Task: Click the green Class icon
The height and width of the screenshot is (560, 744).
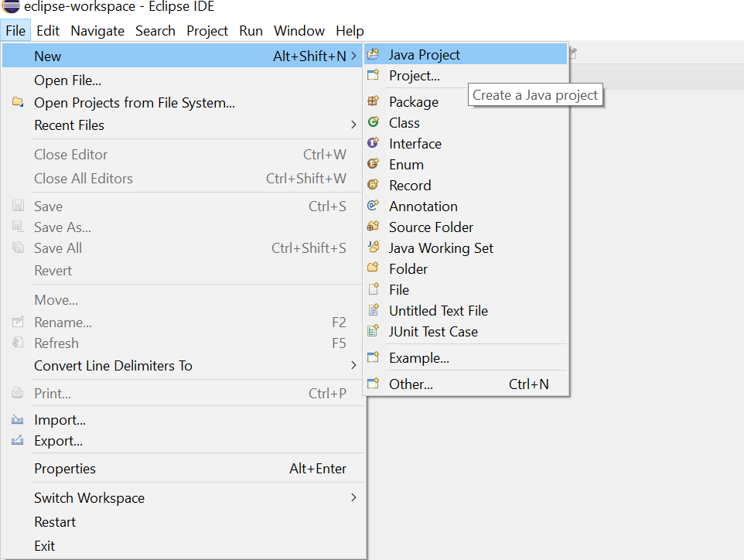Action: tap(374, 122)
